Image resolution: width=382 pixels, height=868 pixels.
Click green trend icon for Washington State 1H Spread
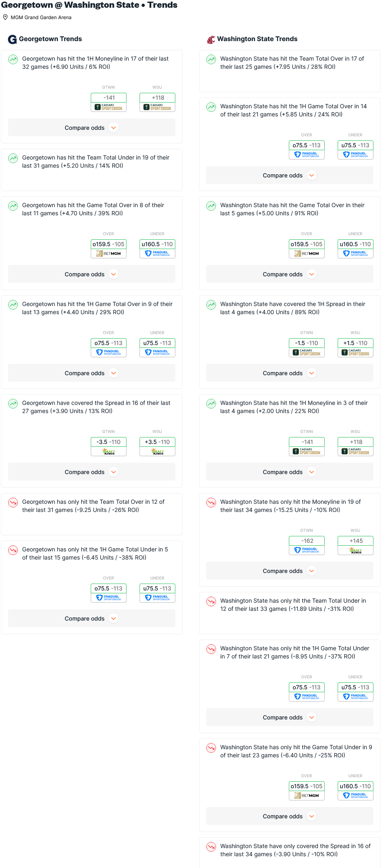[211, 305]
